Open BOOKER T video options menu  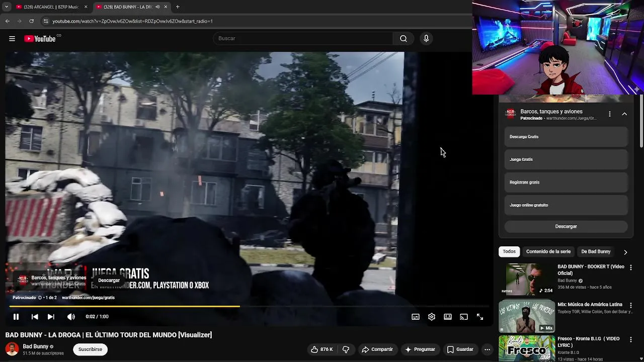(x=630, y=267)
